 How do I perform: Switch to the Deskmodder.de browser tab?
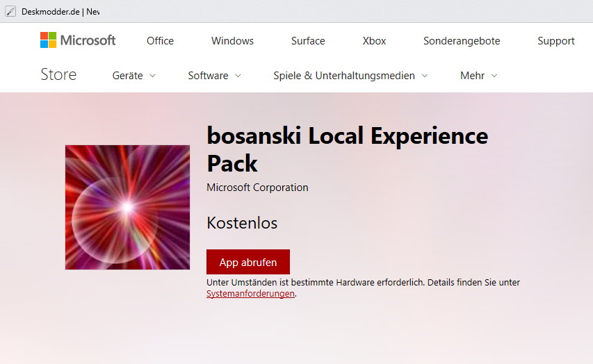tap(53, 12)
